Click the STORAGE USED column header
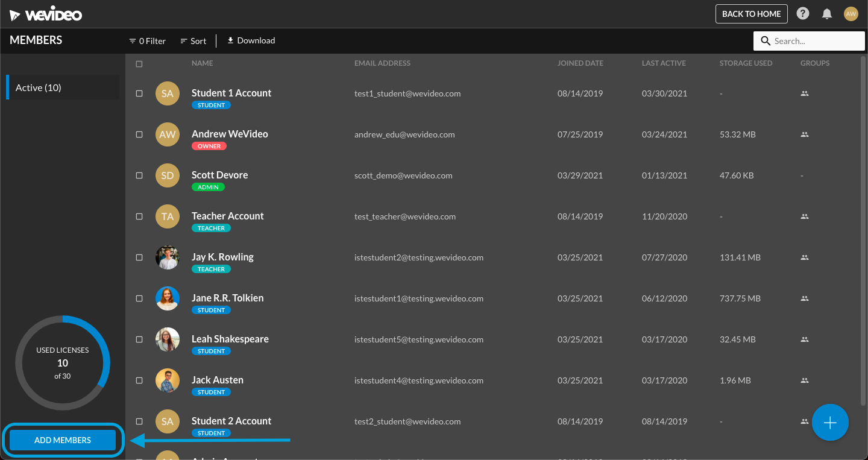Screen dimensions: 868x460 [746, 63]
